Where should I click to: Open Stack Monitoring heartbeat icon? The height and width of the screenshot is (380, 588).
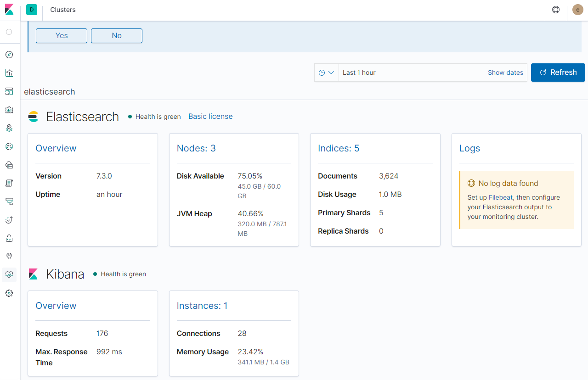(x=9, y=275)
